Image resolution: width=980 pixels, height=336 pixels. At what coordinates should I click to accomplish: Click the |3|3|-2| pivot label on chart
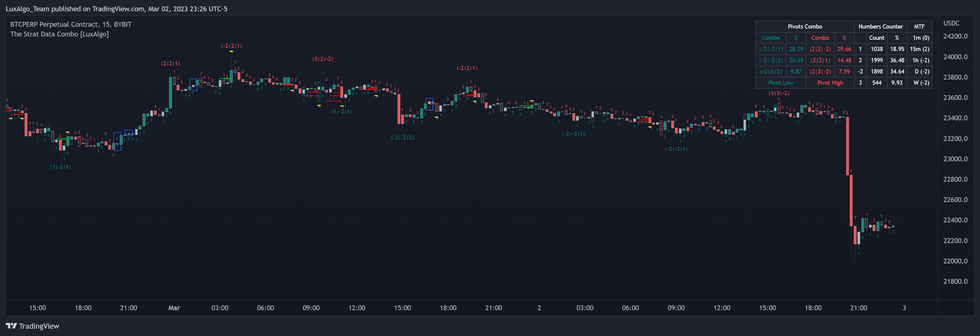(779, 94)
